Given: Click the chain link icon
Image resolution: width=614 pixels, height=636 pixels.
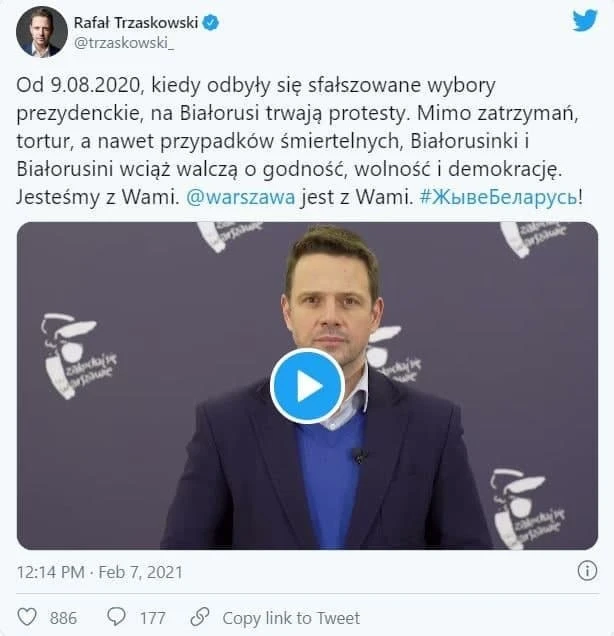Looking at the screenshot, I should 200,617.
